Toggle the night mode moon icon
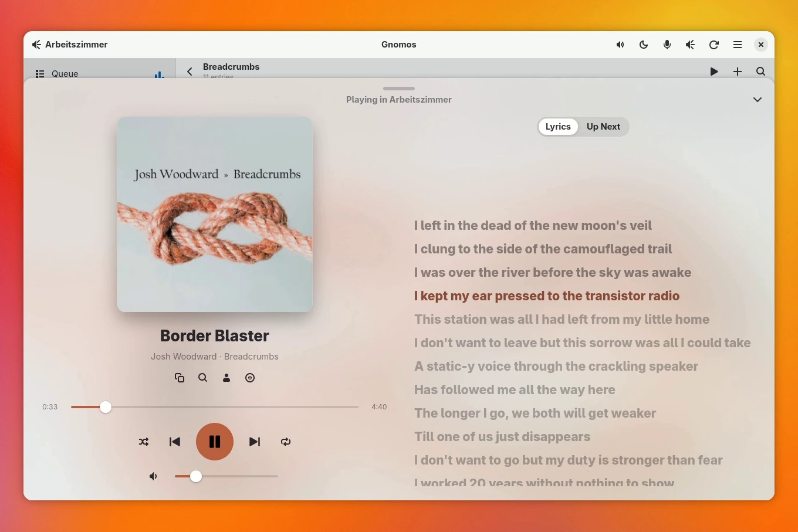 644,45
